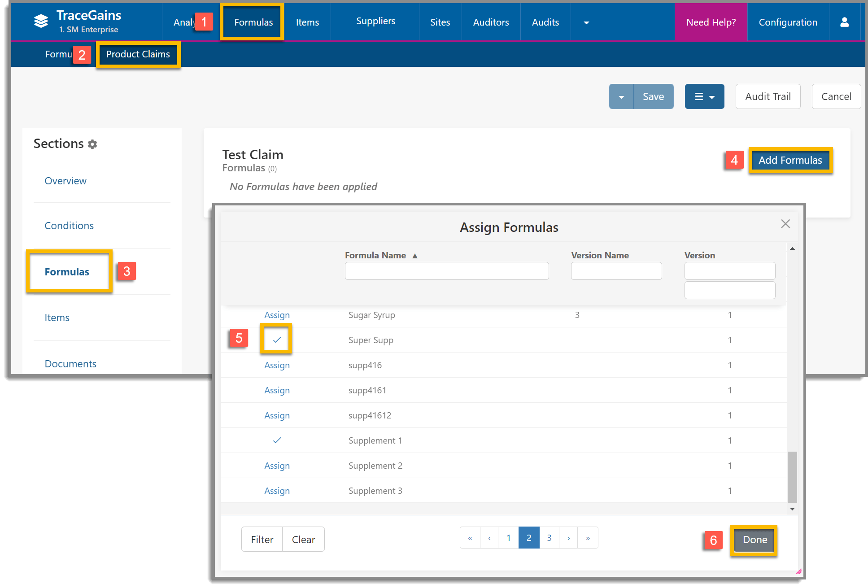Click the Formula Name filter field
This screenshot has width=868, height=588.
446,271
